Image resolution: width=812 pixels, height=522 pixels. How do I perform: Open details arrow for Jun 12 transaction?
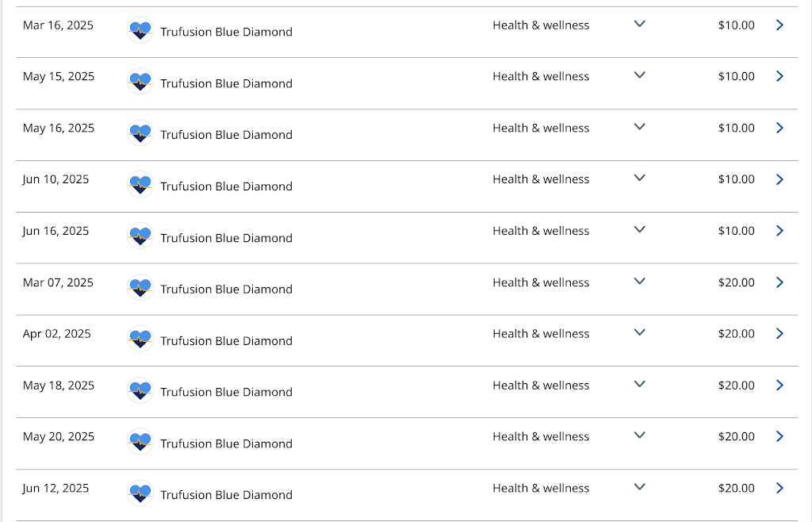pos(779,488)
